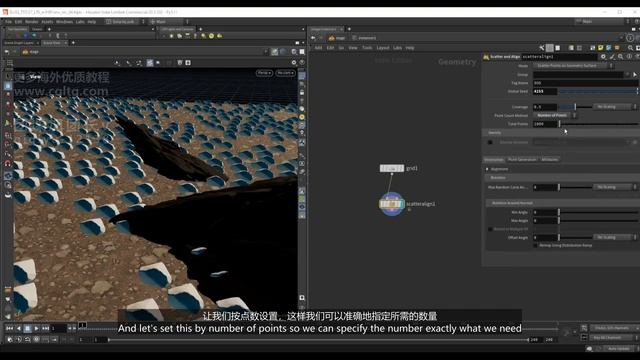Open the Persp camera view dropdown
Image resolution: width=640 pixels, height=360 pixels.
pyautogui.click(x=264, y=73)
